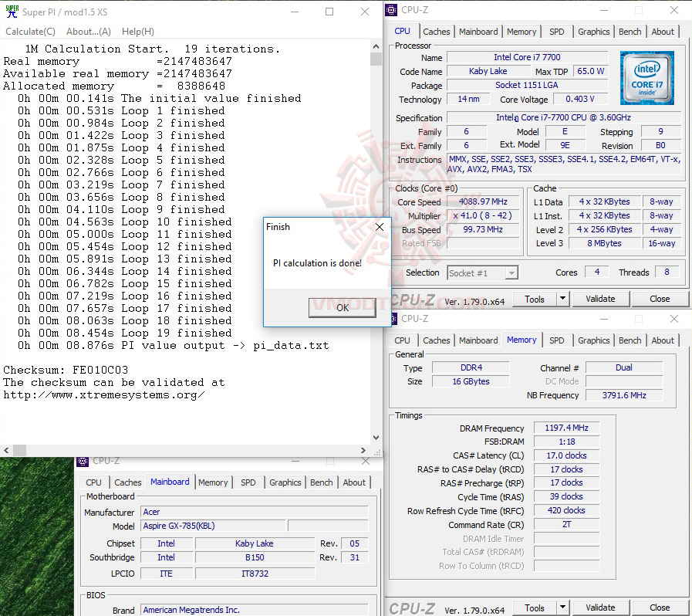Open the Socket #1 selection dropdown
Image resolution: width=692 pixels, height=616 pixels.
click(x=511, y=273)
